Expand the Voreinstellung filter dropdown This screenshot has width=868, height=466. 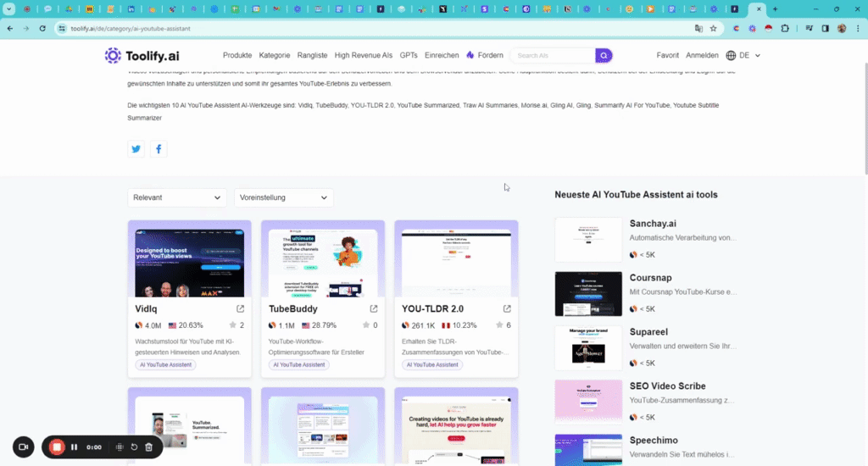pos(284,197)
